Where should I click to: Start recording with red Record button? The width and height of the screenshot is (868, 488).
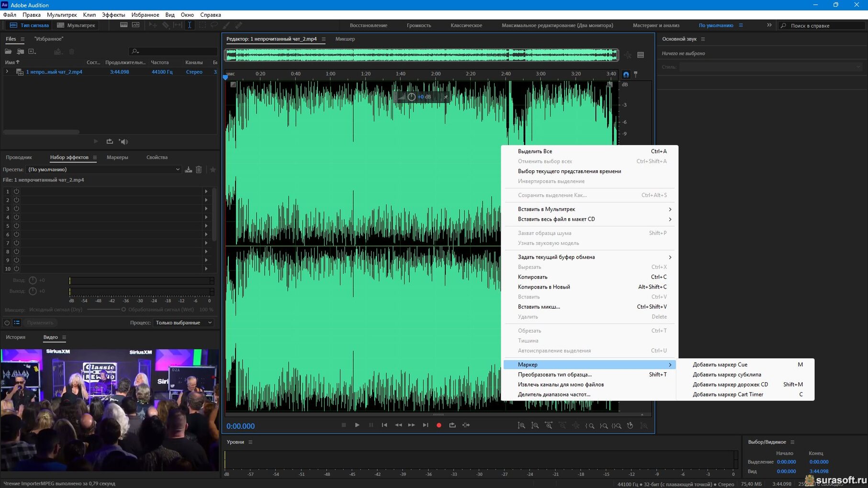coord(439,425)
